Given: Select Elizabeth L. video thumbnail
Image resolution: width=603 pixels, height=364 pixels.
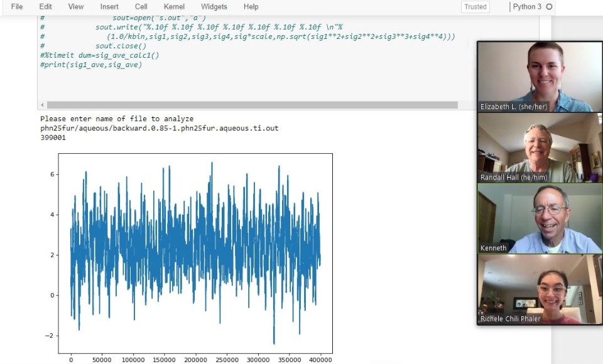Looking at the screenshot, I should tap(540, 76).
